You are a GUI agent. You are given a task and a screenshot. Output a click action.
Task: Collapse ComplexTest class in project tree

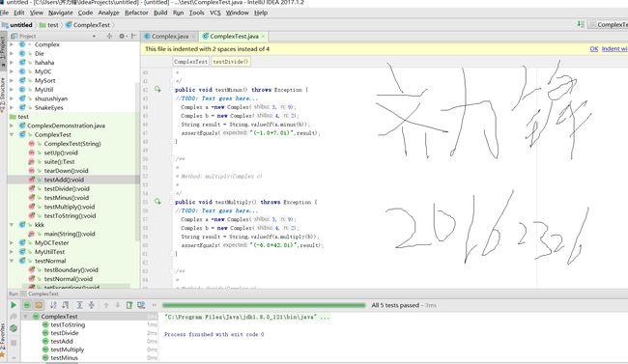12,134
